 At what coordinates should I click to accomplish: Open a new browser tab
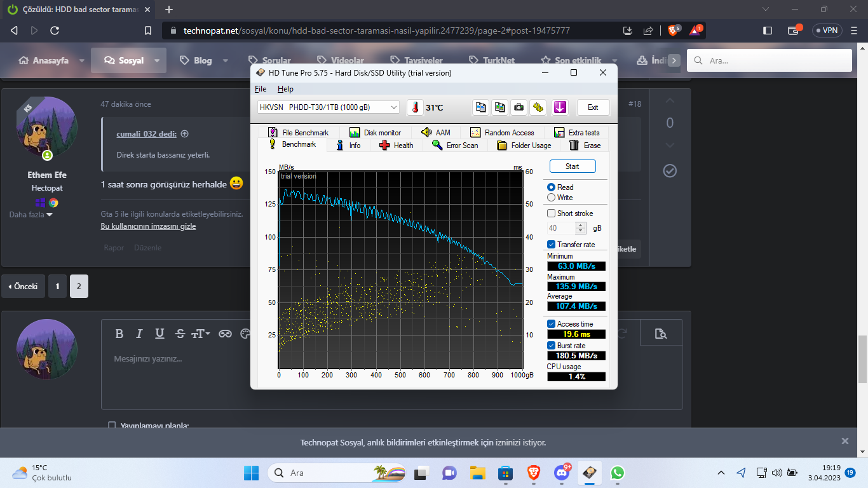tap(169, 10)
